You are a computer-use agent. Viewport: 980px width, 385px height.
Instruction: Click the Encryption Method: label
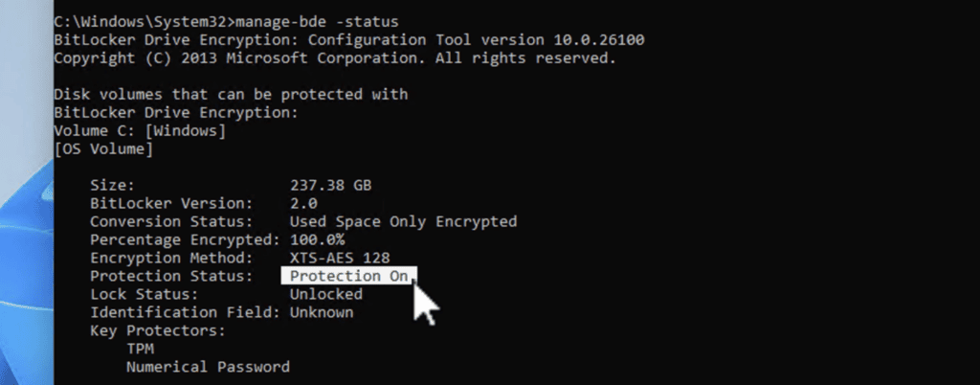coord(171,259)
